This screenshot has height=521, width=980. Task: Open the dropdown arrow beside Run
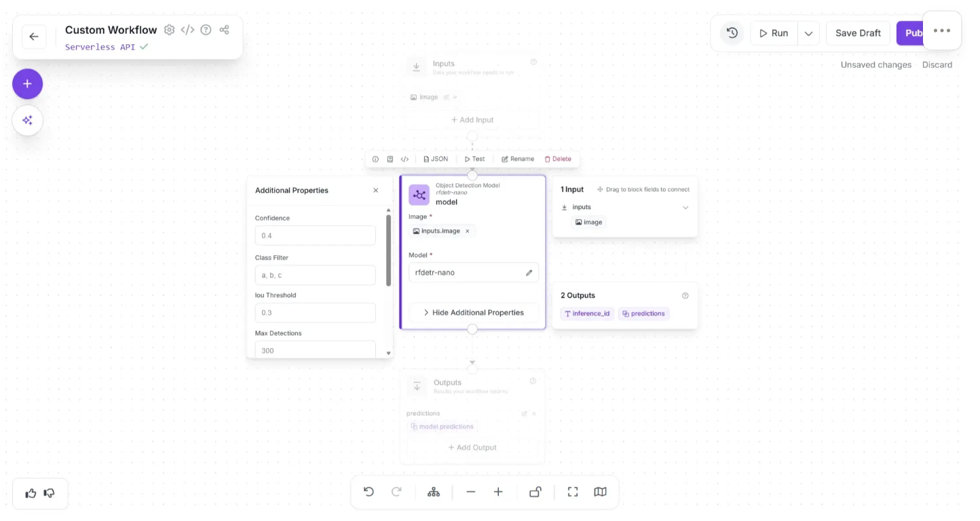tap(808, 33)
